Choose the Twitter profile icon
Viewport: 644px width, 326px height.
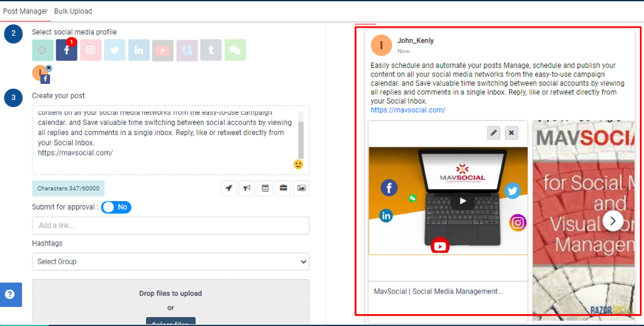point(114,50)
